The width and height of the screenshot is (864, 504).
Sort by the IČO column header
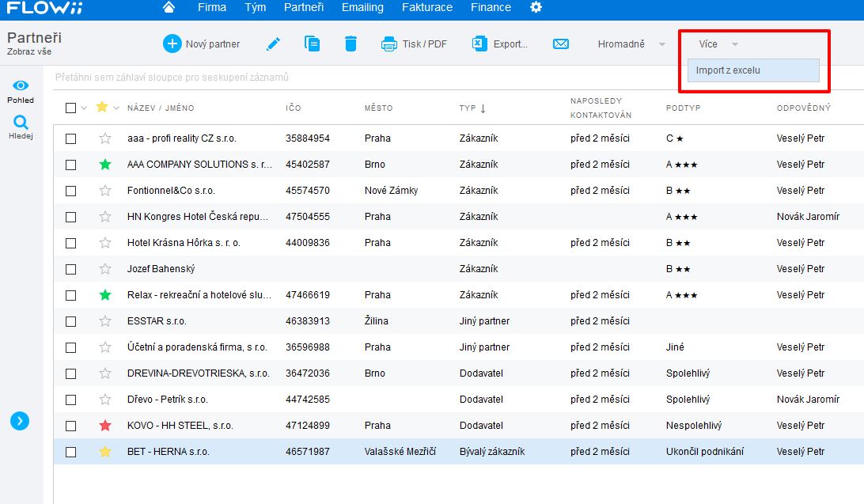293,108
